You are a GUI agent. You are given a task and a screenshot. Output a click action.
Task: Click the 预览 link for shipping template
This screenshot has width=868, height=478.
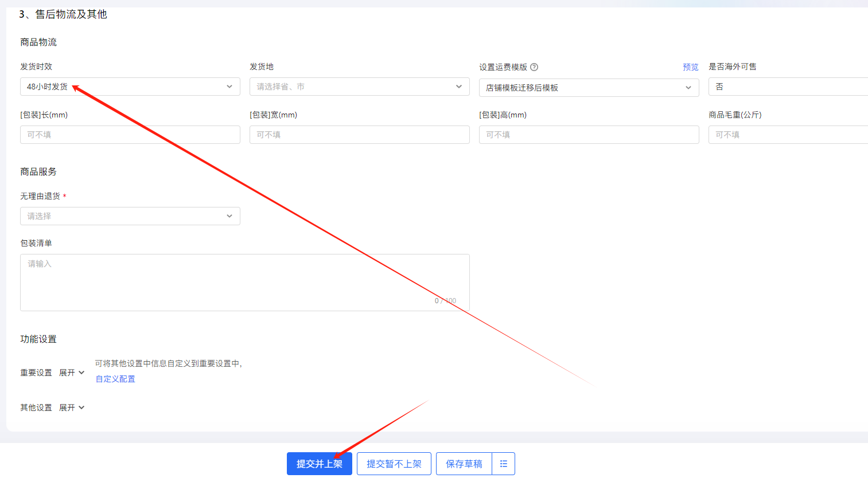pos(690,67)
